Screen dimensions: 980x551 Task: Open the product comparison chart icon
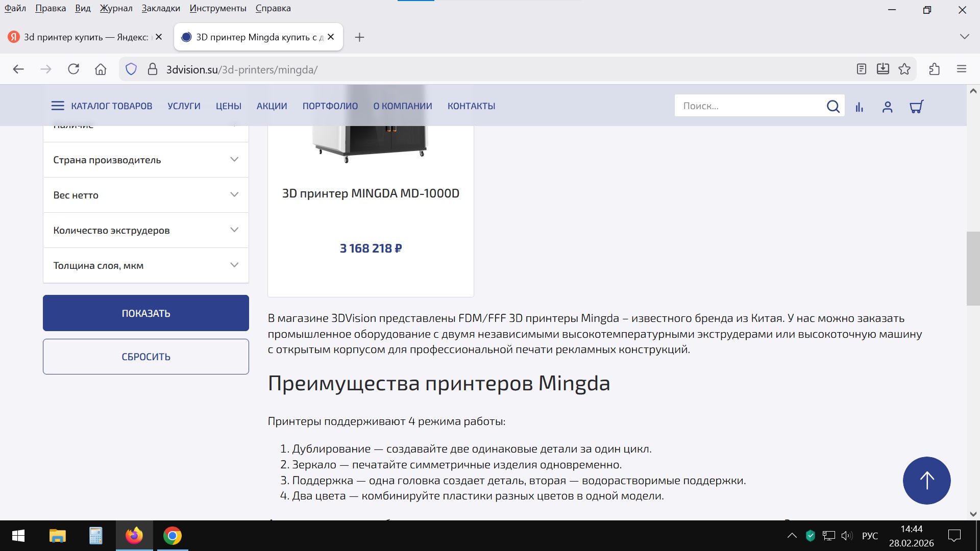pyautogui.click(x=860, y=107)
